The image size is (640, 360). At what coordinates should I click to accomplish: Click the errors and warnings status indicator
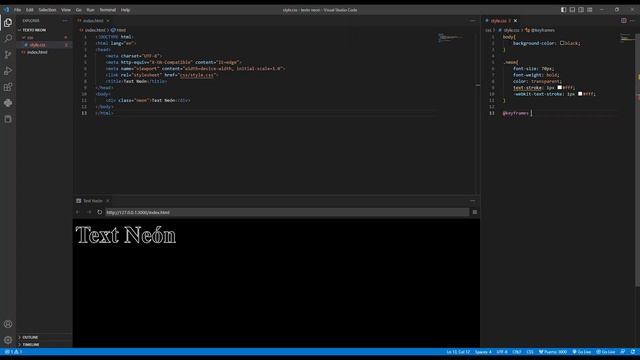point(13,352)
